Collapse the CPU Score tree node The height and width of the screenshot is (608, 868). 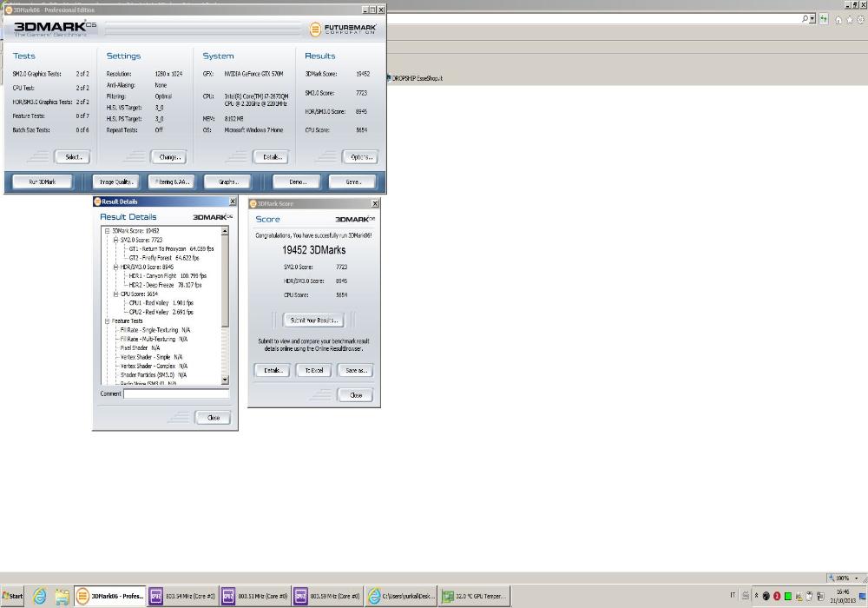coord(115,294)
